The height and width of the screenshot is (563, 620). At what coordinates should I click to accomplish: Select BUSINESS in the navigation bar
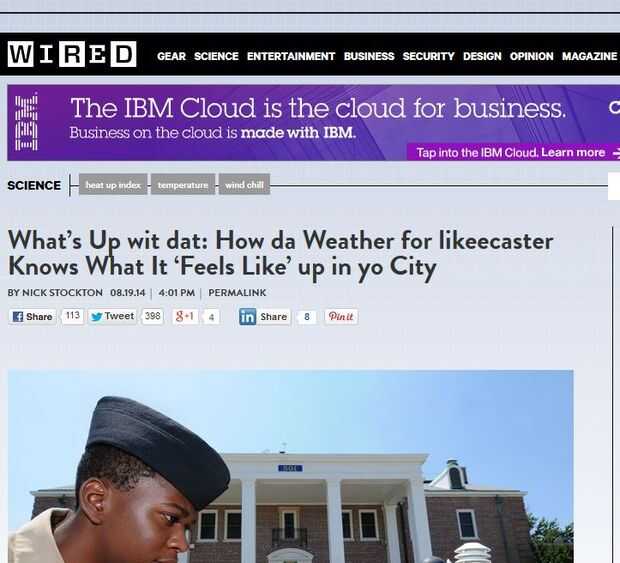click(369, 57)
